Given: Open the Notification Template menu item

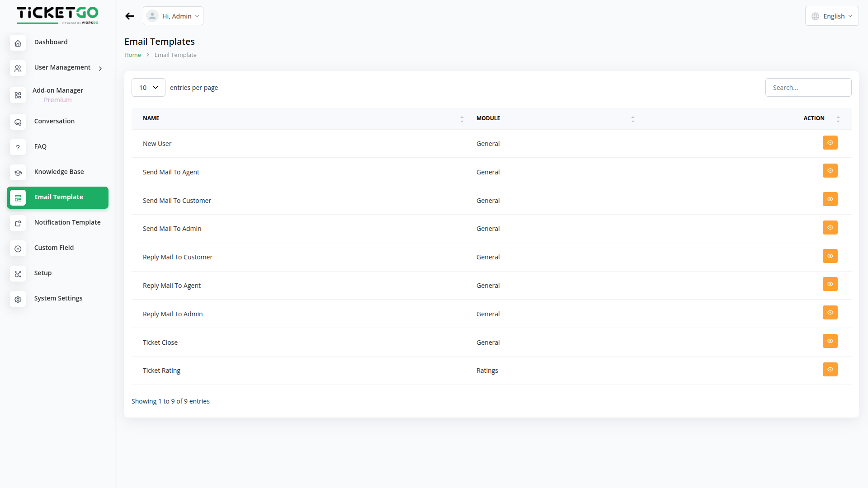Looking at the screenshot, I should pyautogui.click(x=67, y=222).
